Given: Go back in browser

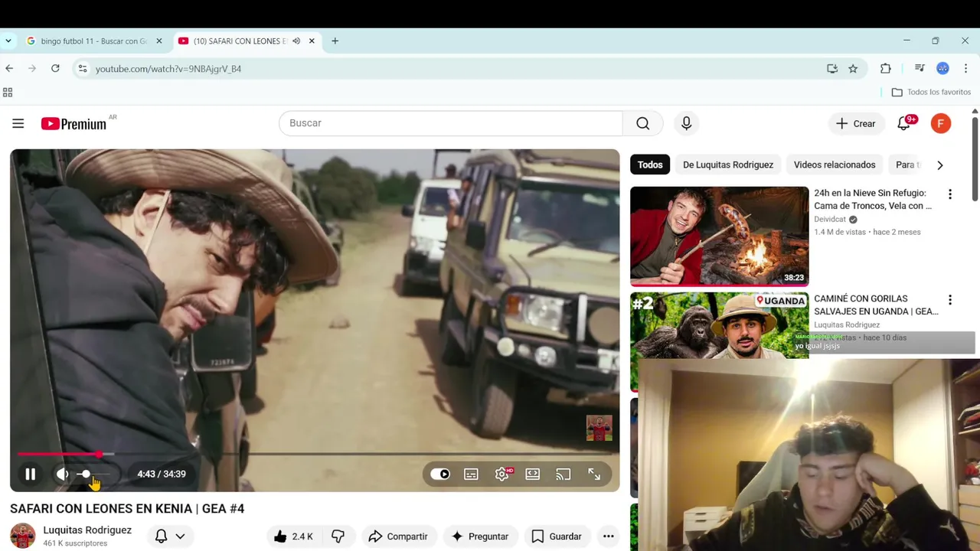Looking at the screenshot, I should 9,68.
